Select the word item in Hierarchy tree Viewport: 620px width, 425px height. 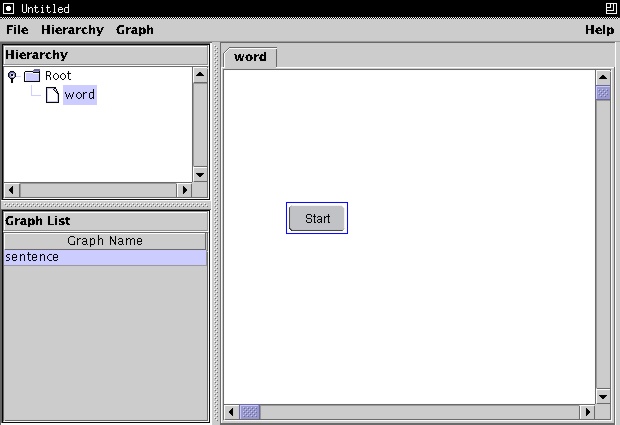(80, 95)
